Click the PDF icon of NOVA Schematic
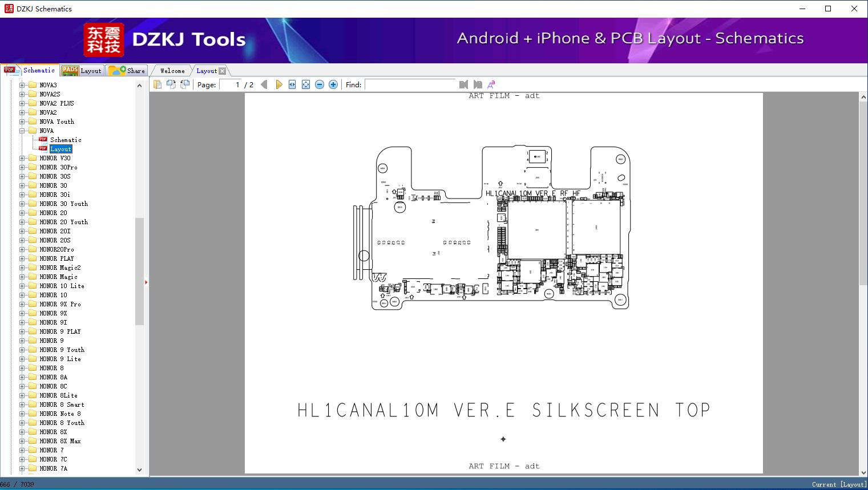The width and height of the screenshot is (868, 490). [43, 139]
